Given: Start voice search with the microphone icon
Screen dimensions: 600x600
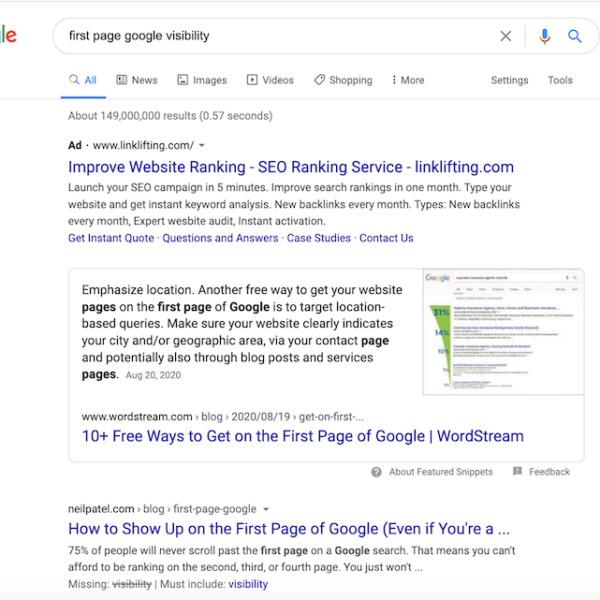Looking at the screenshot, I should coord(544,36).
